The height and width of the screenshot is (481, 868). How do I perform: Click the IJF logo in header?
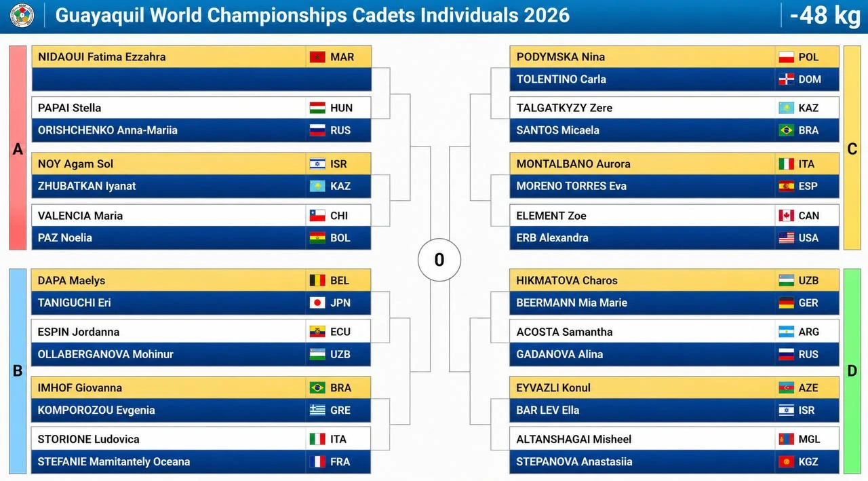[x=22, y=16]
